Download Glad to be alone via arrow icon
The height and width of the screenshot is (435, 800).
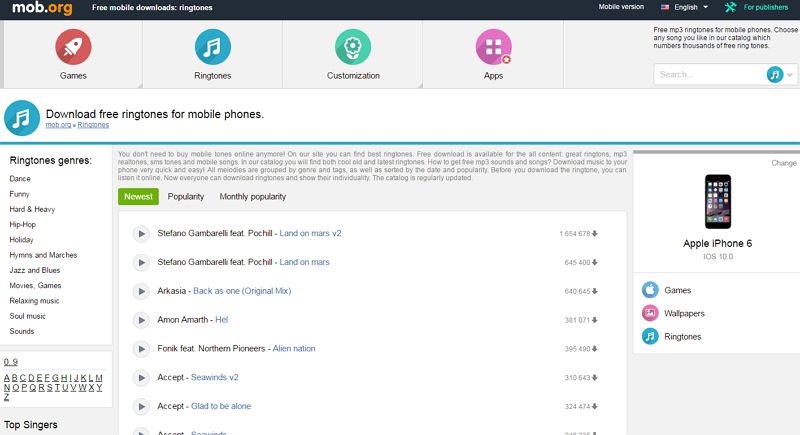point(594,406)
